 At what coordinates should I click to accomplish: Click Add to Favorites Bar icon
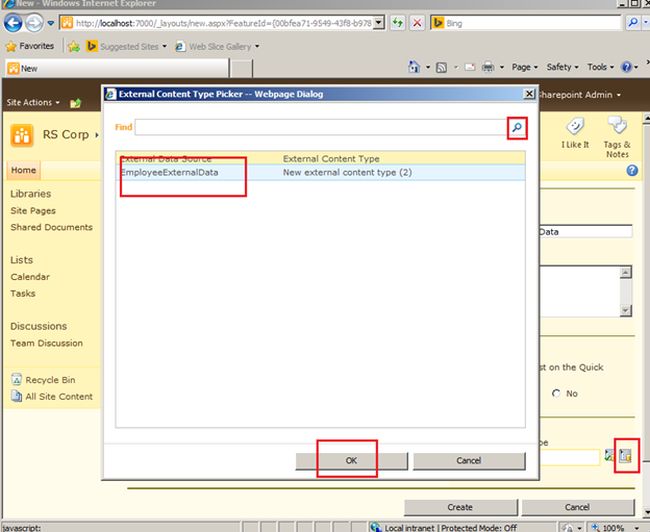[74, 46]
